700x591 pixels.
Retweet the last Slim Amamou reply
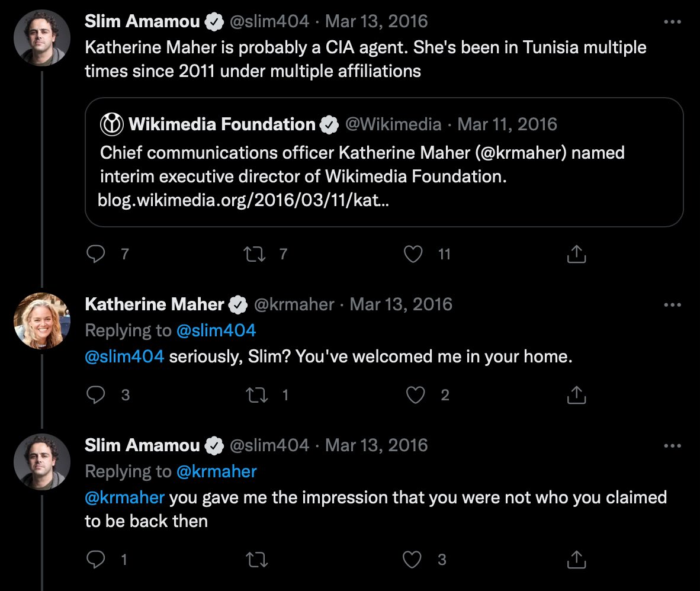(256, 559)
